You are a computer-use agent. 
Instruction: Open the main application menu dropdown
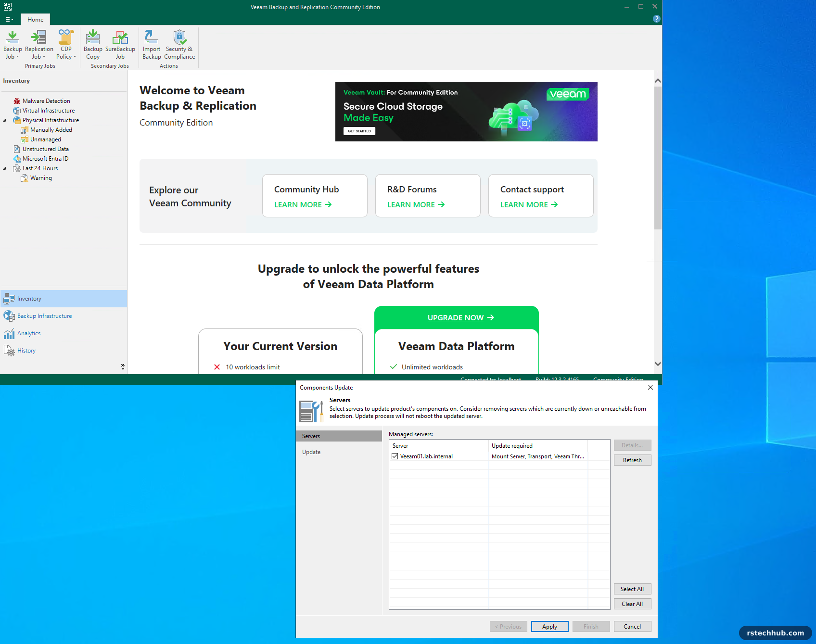point(9,19)
